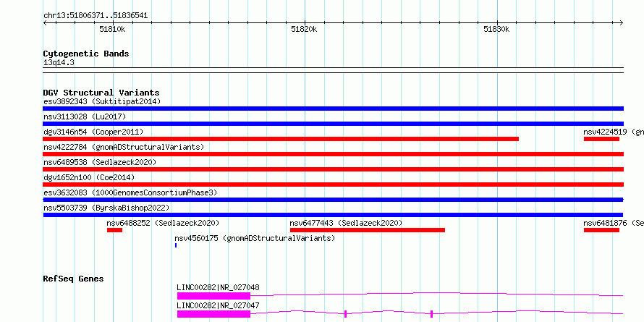Select the short red bar under nsv6481876
Screen dimensions: 644x322
tap(601, 230)
